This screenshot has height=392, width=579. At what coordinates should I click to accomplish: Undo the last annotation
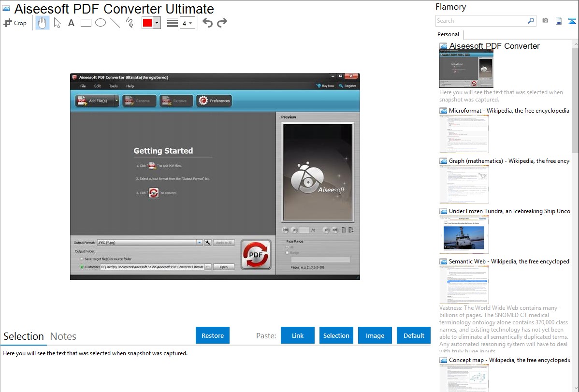(207, 23)
